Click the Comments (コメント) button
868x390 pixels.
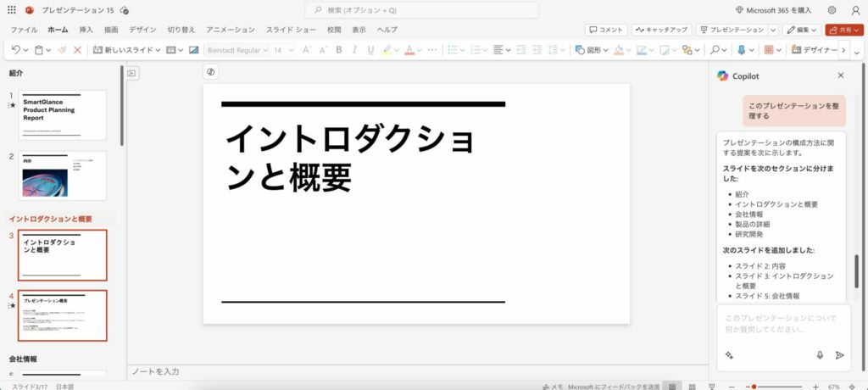point(606,30)
